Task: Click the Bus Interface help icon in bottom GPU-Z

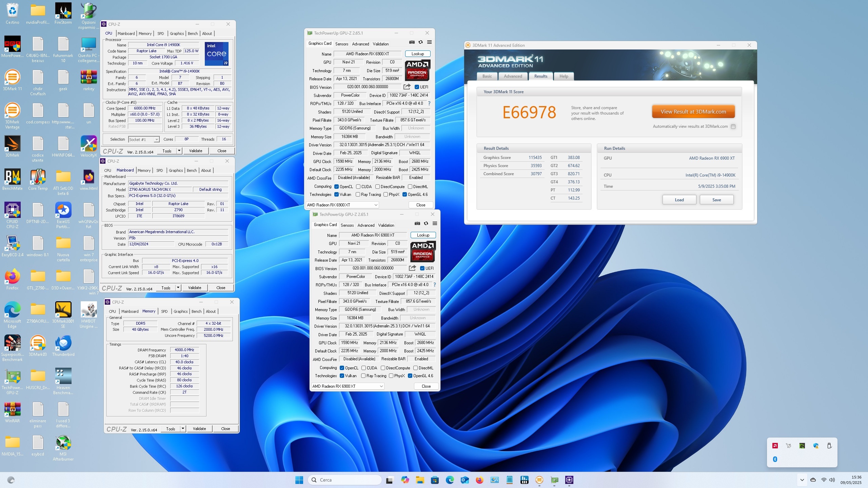Action: pos(435,285)
